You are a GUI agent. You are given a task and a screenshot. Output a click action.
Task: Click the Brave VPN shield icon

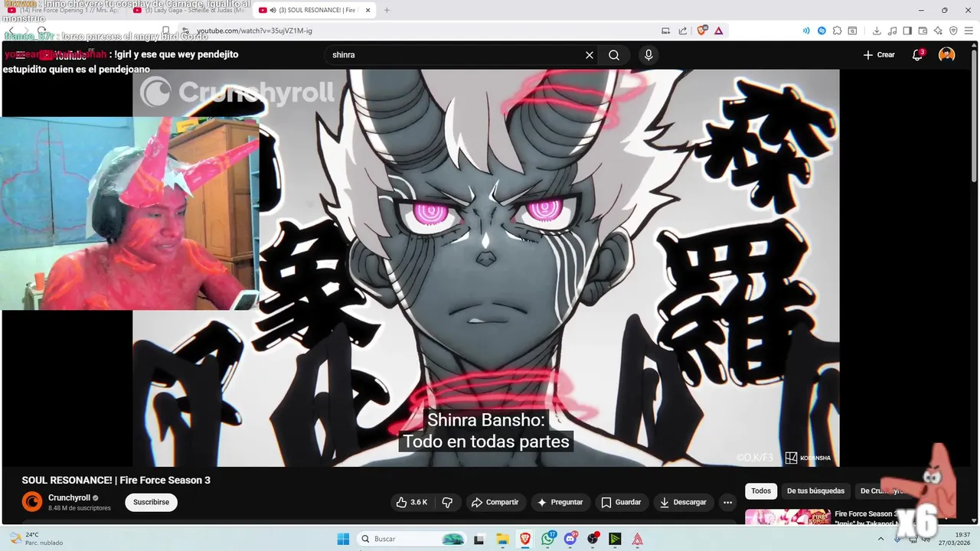(953, 31)
